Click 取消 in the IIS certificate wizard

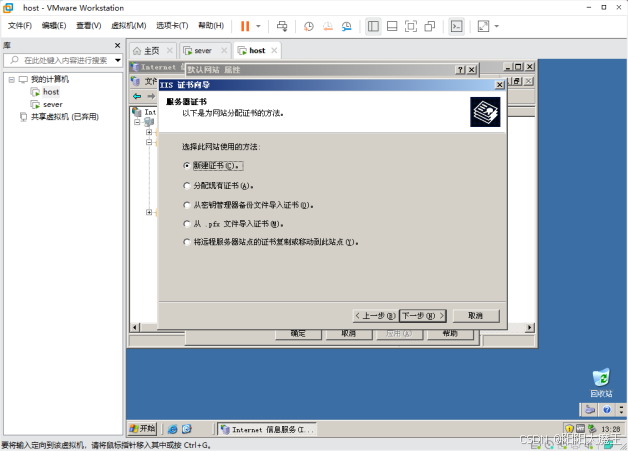click(x=476, y=316)
